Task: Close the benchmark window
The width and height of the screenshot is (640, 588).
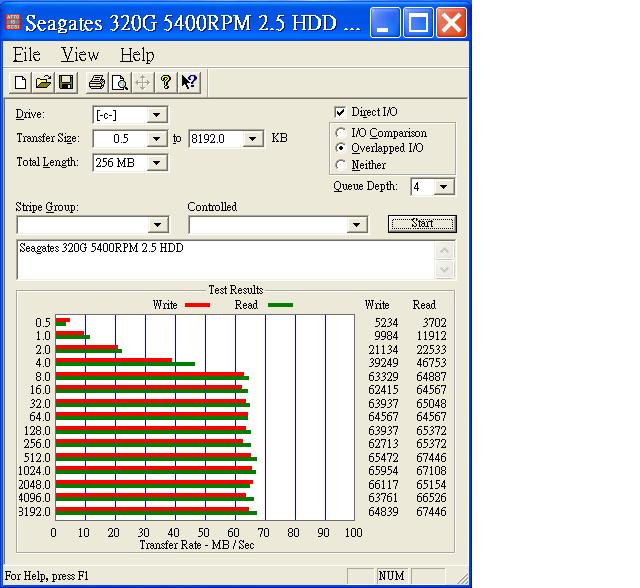Action: click(x=451, y=22)
